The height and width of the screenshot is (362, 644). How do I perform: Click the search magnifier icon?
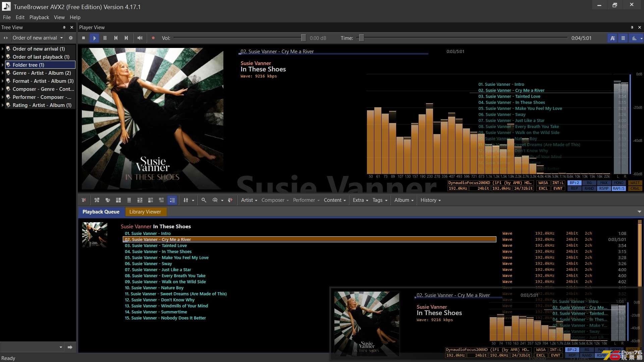[204, 200]
